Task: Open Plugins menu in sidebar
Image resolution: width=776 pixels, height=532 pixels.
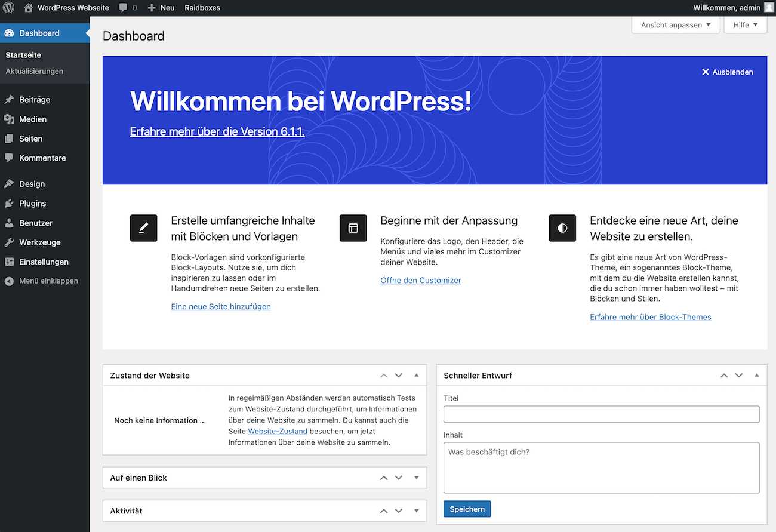Action: point(45,204)
